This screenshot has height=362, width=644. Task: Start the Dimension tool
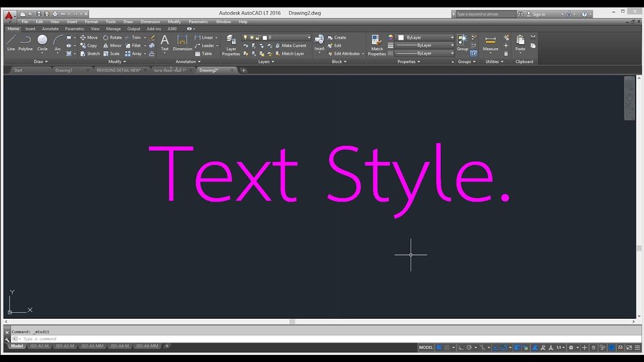point(182,43)
